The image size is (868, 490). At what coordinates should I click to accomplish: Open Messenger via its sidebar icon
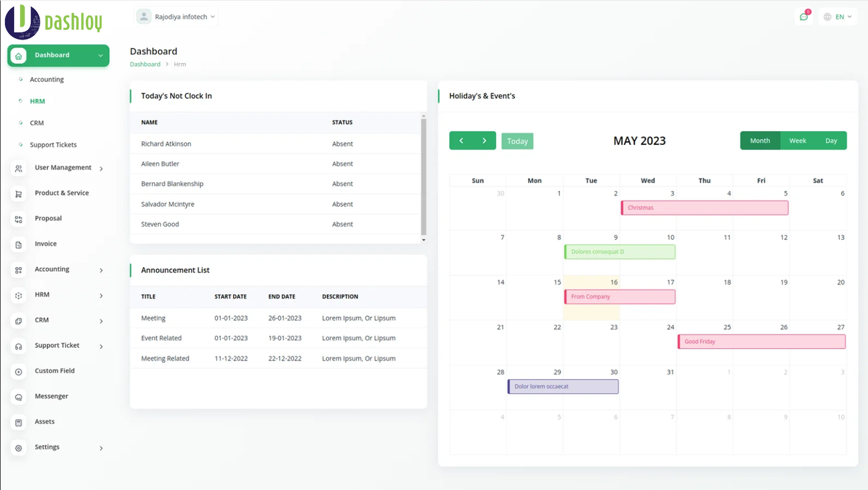[18, 397]
